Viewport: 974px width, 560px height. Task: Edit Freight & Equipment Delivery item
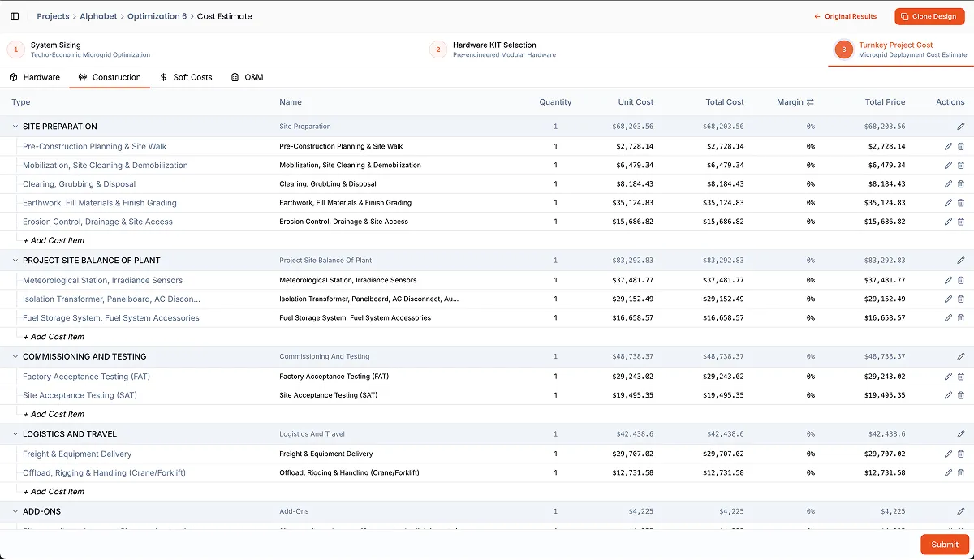pos(948,454)
